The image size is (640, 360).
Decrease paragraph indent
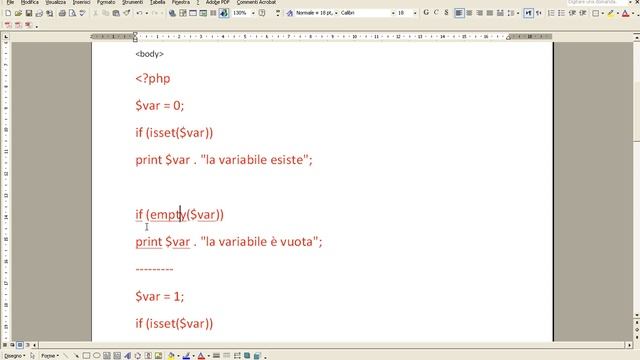[x=572, y=13]
